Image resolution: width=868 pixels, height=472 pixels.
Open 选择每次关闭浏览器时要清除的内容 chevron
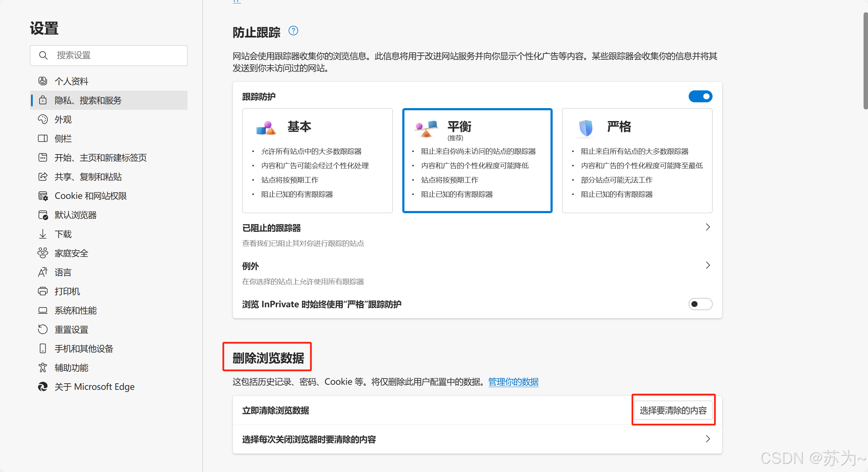(708, 439)
